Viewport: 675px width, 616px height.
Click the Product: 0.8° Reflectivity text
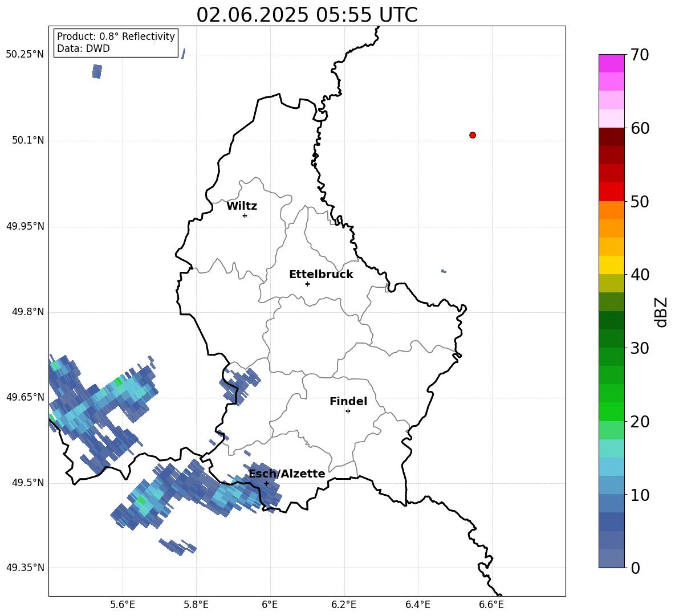[x=116, y=36]
